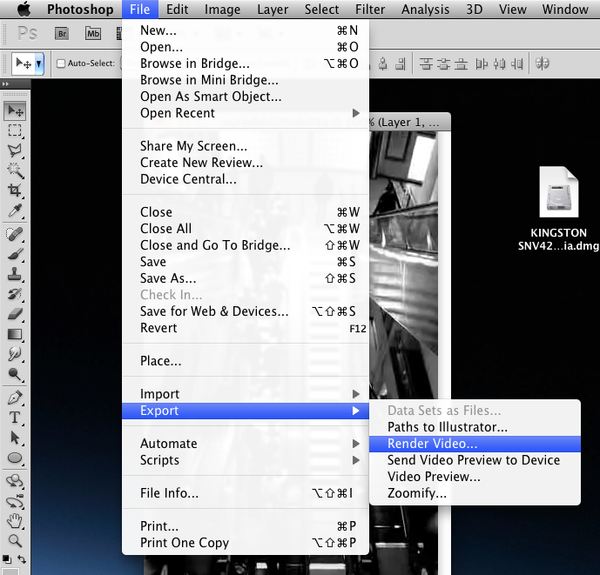Open Mini Bridge with the Mb button
The image size is (600, 575).
94,33
